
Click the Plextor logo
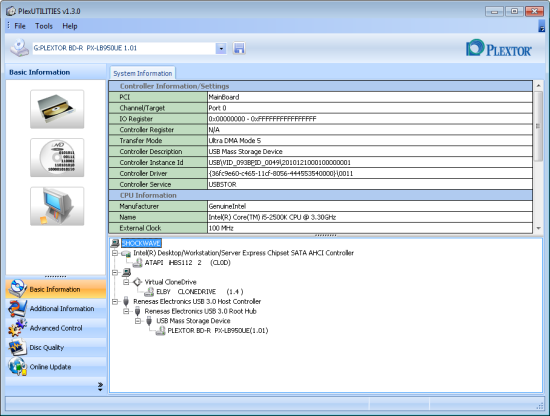pos(498,48)
